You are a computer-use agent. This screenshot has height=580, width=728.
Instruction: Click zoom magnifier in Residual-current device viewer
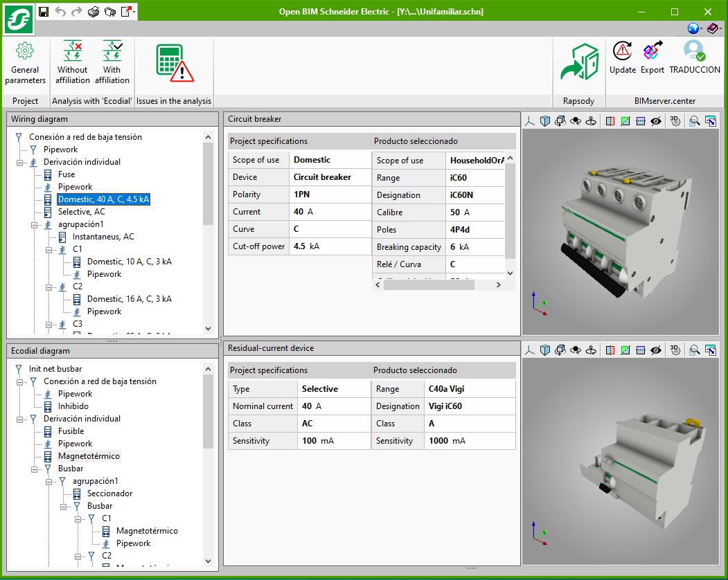695,350
